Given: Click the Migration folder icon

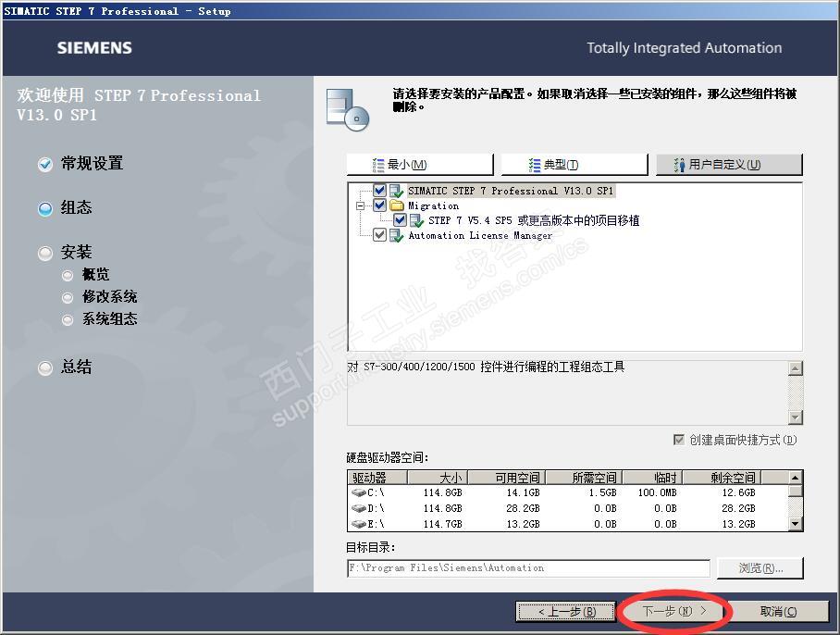Looking at the screenshot, I should pos(397,205).
